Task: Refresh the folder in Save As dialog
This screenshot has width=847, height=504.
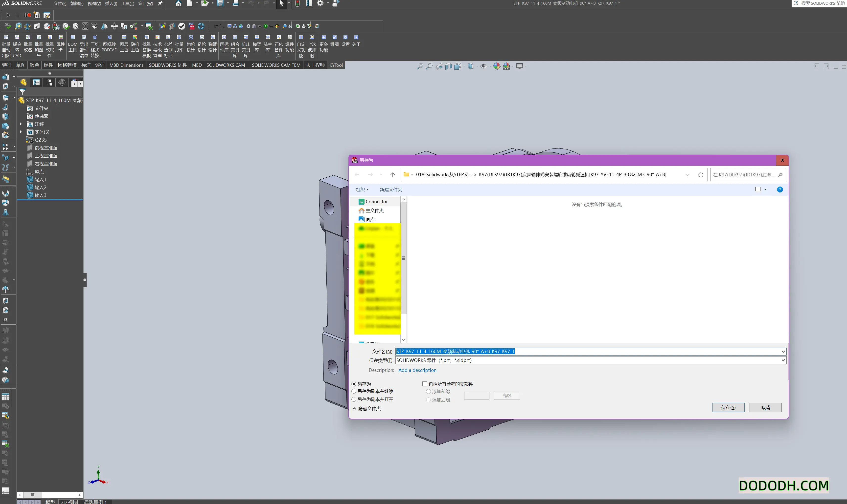Action: point(701,175)
